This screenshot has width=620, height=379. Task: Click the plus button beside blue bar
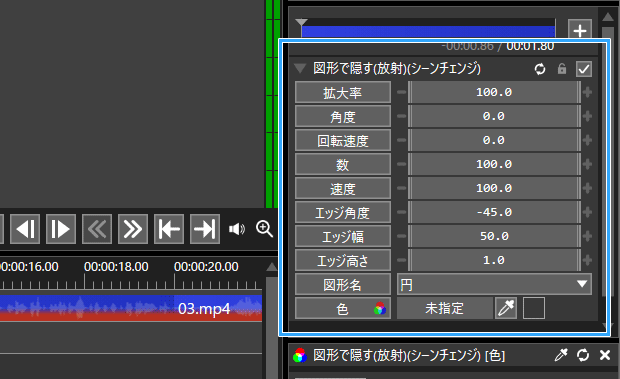click(x=580, y=30)
